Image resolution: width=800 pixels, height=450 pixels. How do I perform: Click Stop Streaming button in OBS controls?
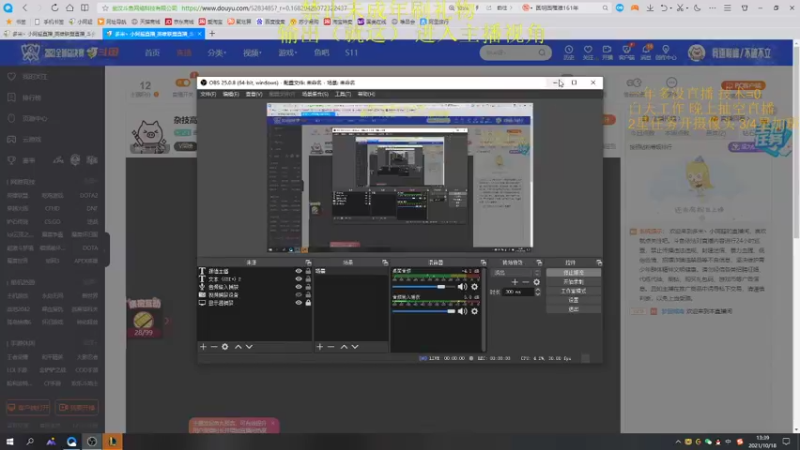[573, 272]
